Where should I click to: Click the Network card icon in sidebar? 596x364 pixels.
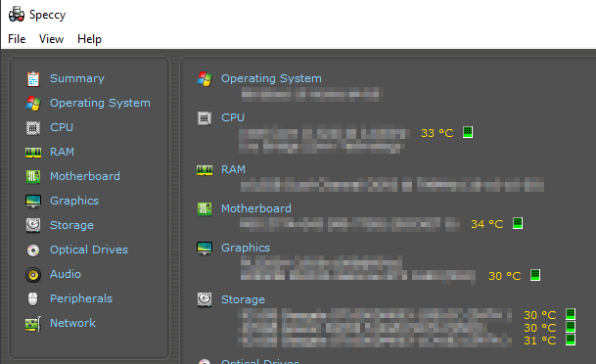coord(33,324)
